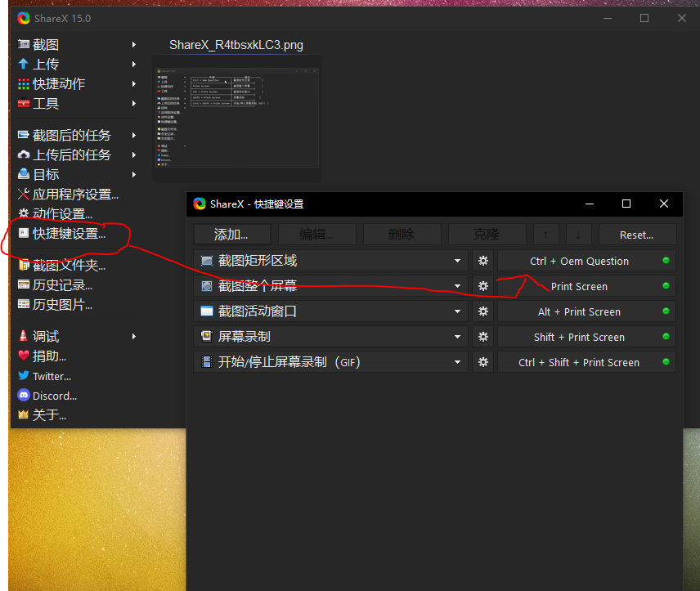The width and height of the screenshot is (700, 591).
Task: Open gear settings for 截图整个屏幕 hotkey
Action: pyautogui.click(x=483, y=286)
